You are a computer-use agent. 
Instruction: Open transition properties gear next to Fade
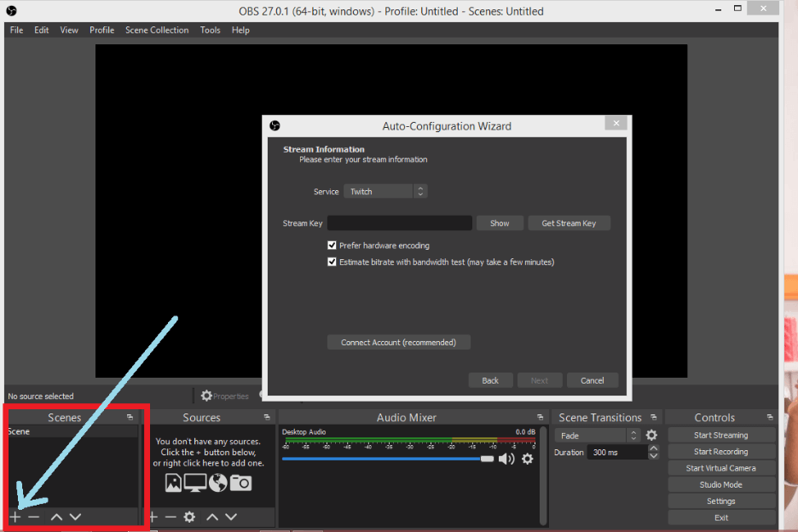tap(651, 436)
